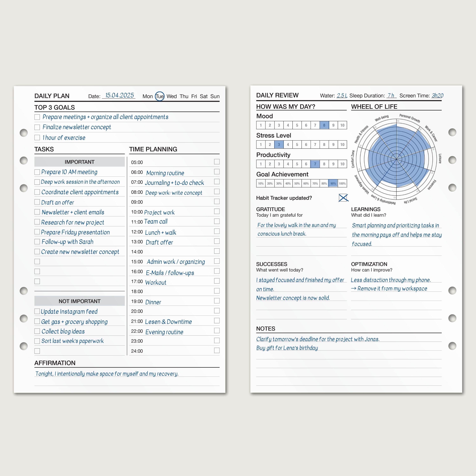The width and height of the screenshot is (476, 476).
Task: Select the circled Tue weekday
Action: 160,96
